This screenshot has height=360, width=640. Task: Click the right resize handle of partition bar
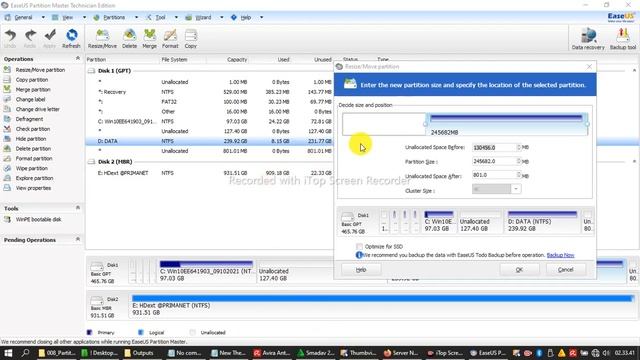pos(587,124)
